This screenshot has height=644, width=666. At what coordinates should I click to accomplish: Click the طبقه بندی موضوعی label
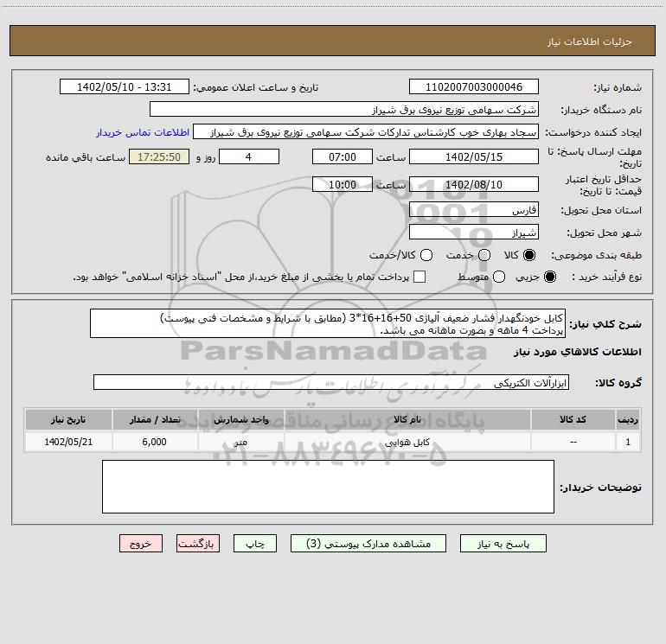[596, 256]
